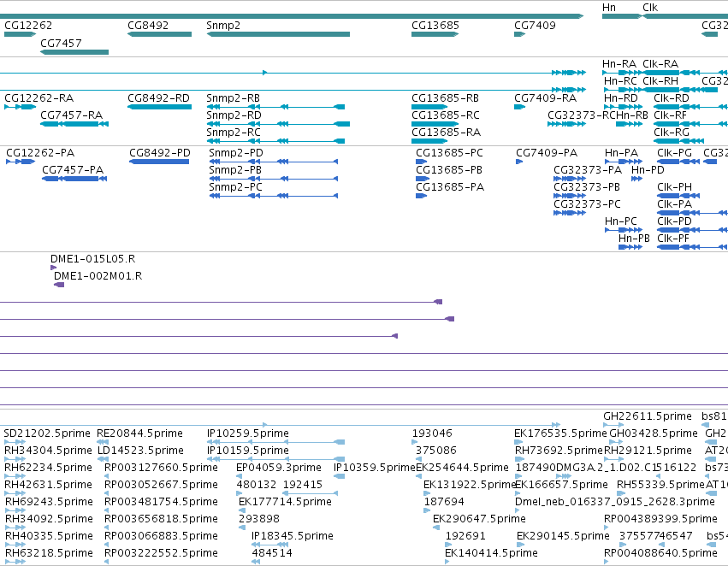728x566 pixels.
Task: Click the Hn-PC protein label
Action: (x=621, y=221)
